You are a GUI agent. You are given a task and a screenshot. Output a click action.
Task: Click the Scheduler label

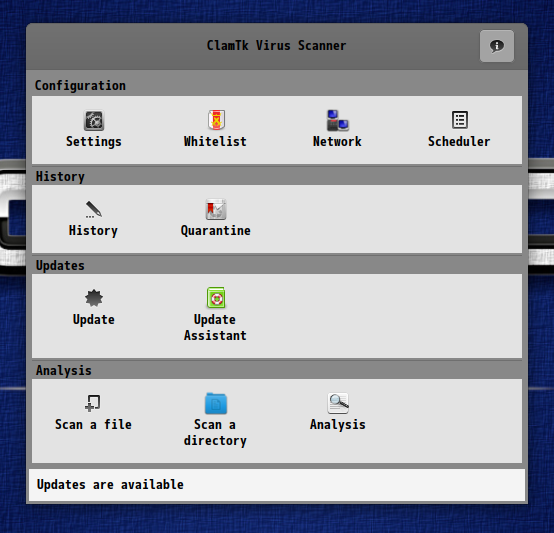pyautogui.click(x=459, y=142)
